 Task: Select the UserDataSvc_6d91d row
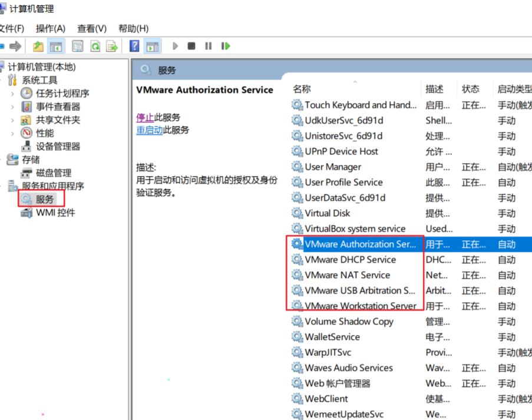(x=411, y=198)
